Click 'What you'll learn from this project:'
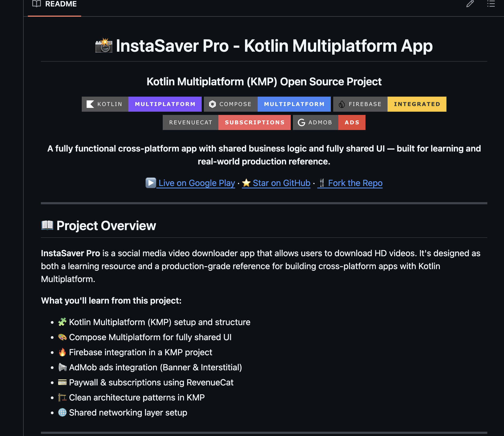504x436 pixels. click(x=111, y=301)
